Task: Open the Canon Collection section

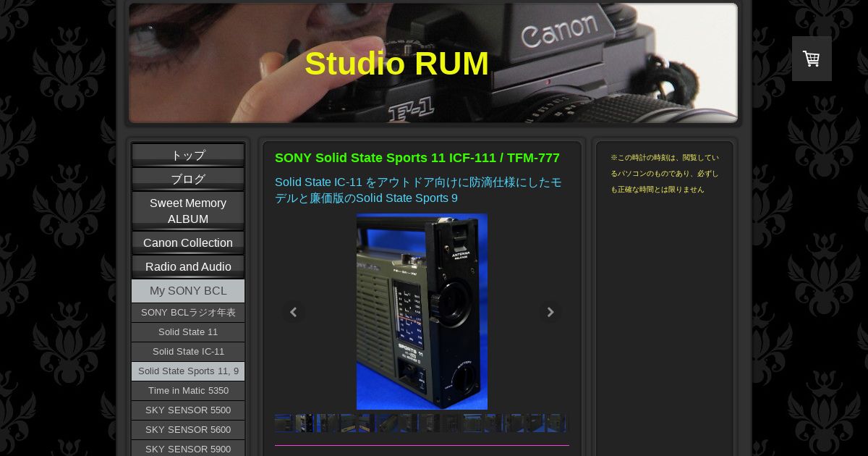Action: (x=188, y=242)
